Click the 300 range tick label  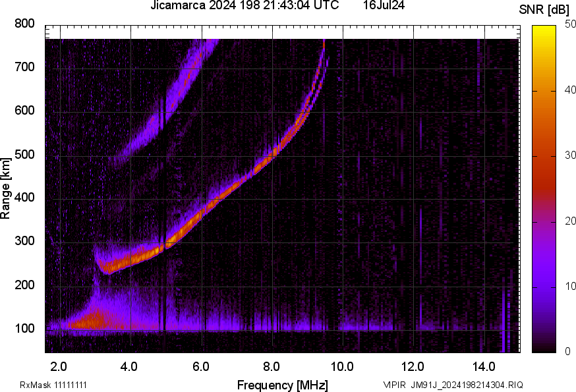click(24, 242)
